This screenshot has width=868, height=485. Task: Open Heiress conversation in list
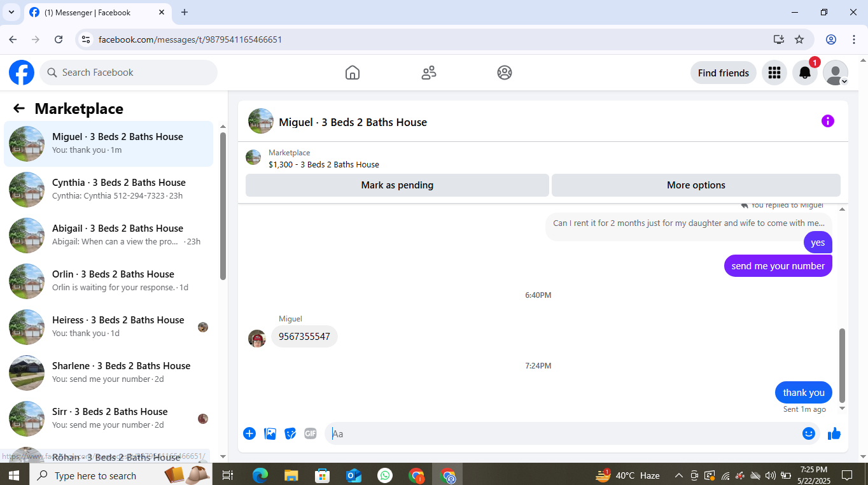[108, 327]
